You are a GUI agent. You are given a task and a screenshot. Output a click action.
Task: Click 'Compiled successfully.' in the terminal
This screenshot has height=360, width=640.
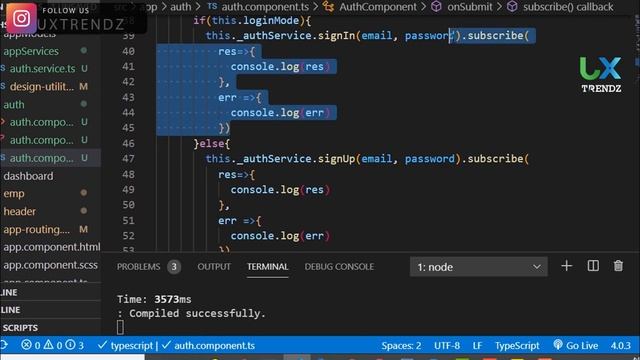pos(197,313)
